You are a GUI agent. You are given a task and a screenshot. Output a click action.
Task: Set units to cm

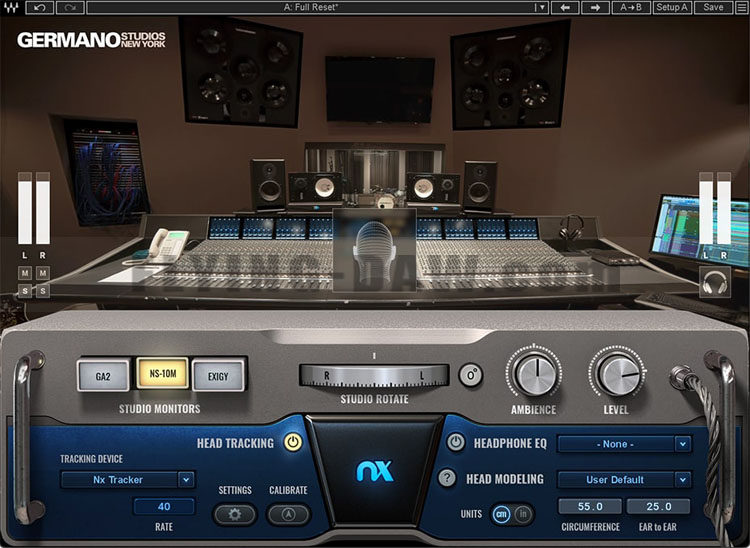(501, 515)
